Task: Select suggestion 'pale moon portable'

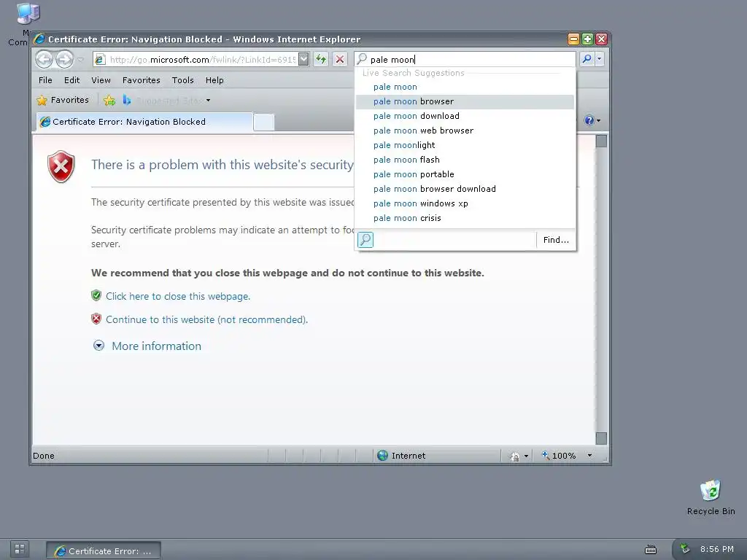Action: click(465, 174)
